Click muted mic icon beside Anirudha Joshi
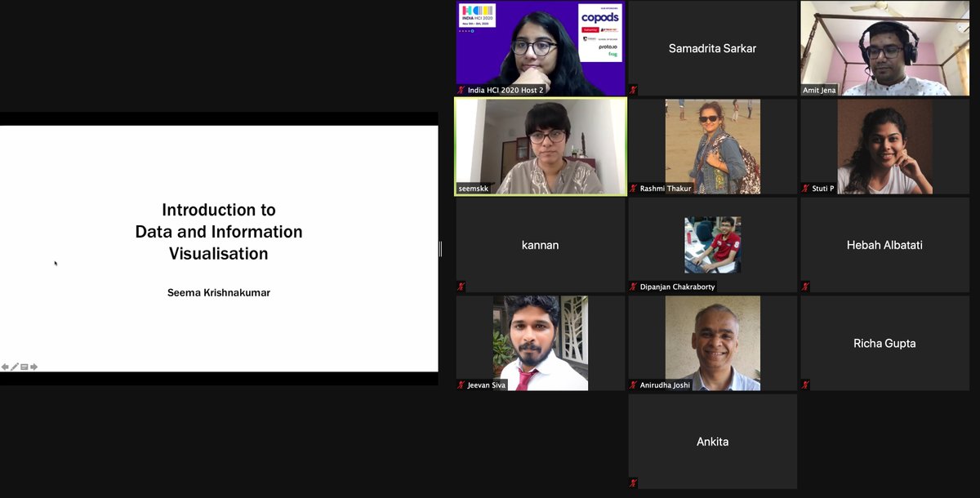This screenshot has width=980, height=498. (635, 385)
